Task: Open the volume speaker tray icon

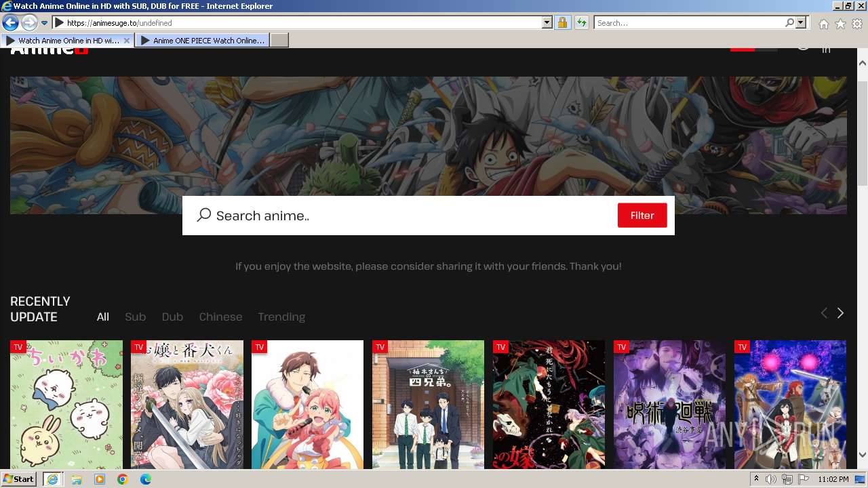Action: 771,479
